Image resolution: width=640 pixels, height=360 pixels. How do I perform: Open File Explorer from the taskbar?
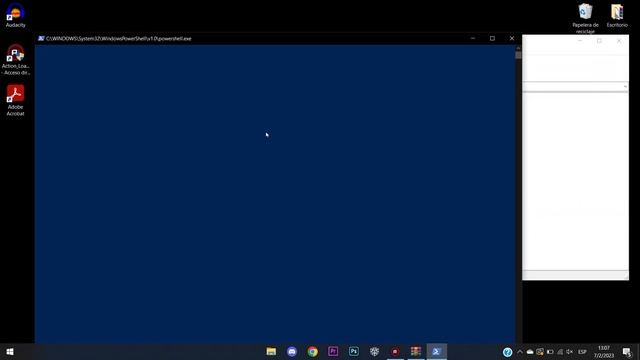pyautogui.click(x=271, y=351)
